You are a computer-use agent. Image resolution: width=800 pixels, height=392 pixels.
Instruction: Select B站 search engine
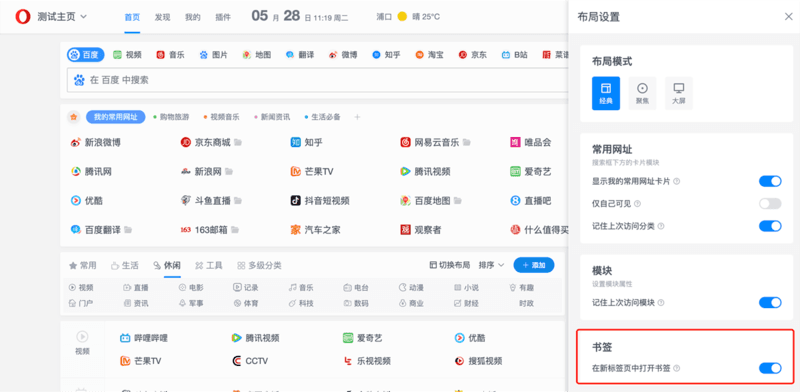tap(514, 55)
